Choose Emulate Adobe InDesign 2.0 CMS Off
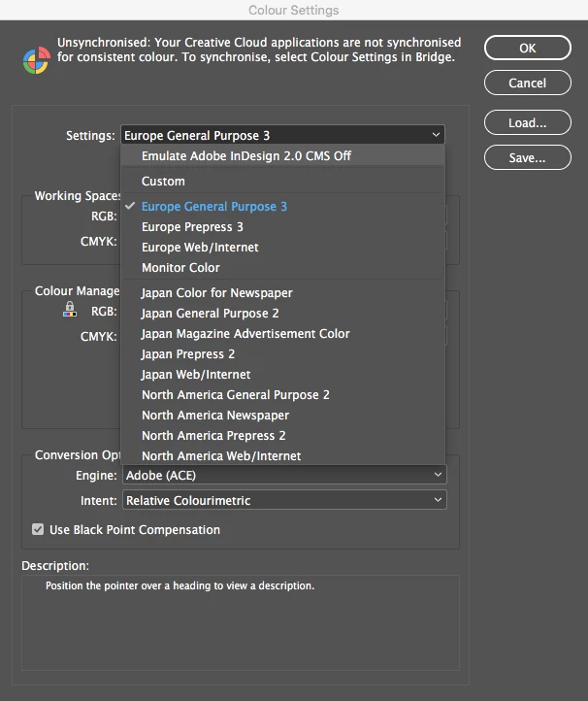This screenshot has height=701, width=588. click(x=282, y=156)
